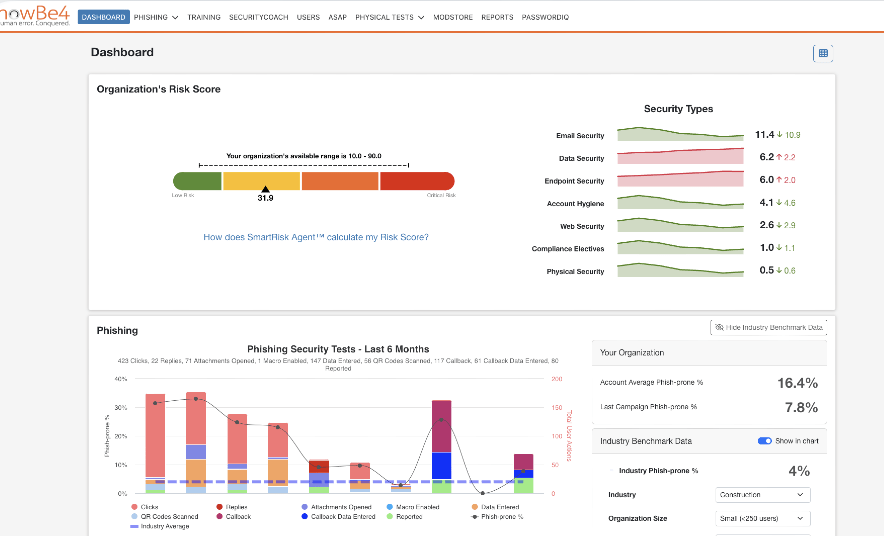Open ASAP from the navigation bar
The image size is (884, 536).
[x=338, y=17]
